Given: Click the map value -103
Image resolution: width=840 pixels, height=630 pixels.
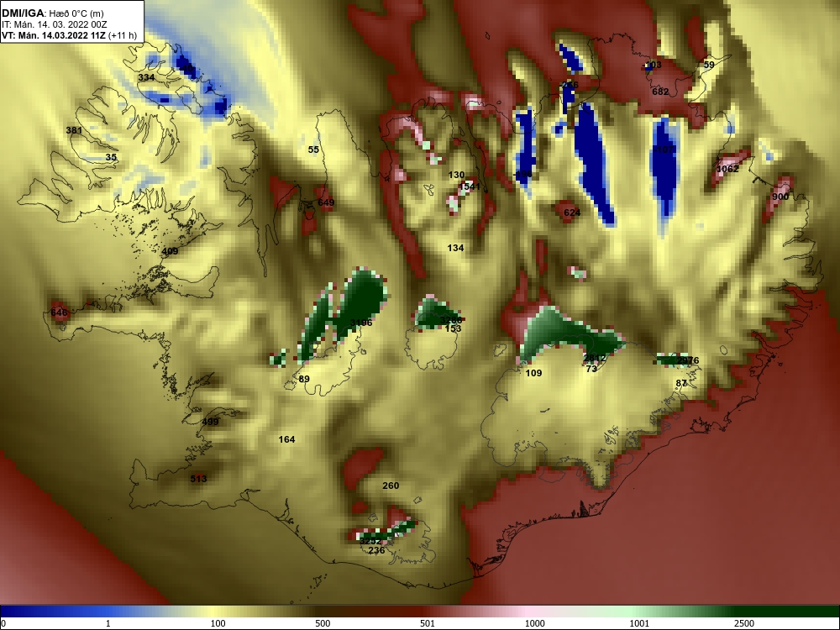Looking at the screenshot, I should click(x=652, y=65).
